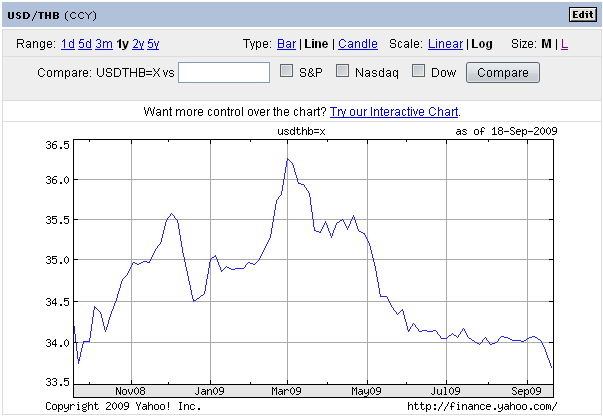Switch range to 5y
The width and height of the screenshot is (603, 416).
point(153,44)
